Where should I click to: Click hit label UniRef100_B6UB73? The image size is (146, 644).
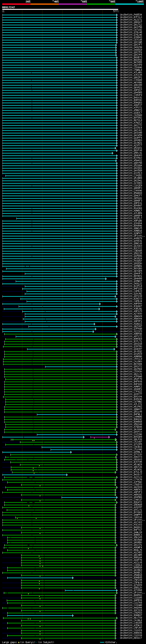[x=131, y=58]
